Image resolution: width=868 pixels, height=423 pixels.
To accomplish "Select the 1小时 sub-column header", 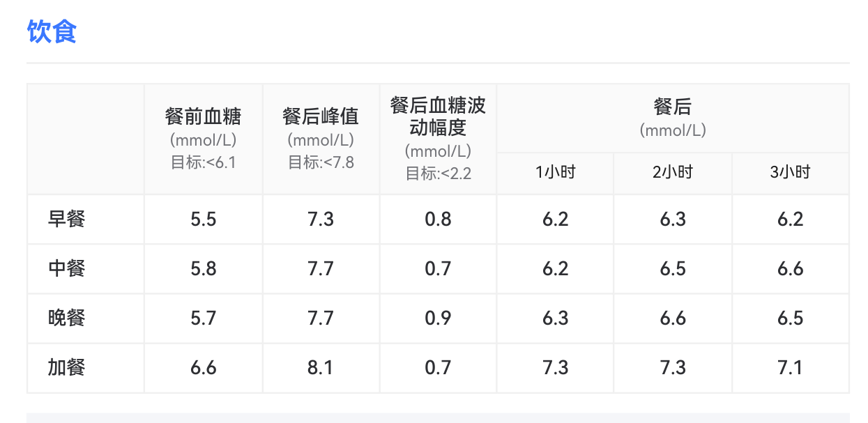I will click(x=556, y=173).
